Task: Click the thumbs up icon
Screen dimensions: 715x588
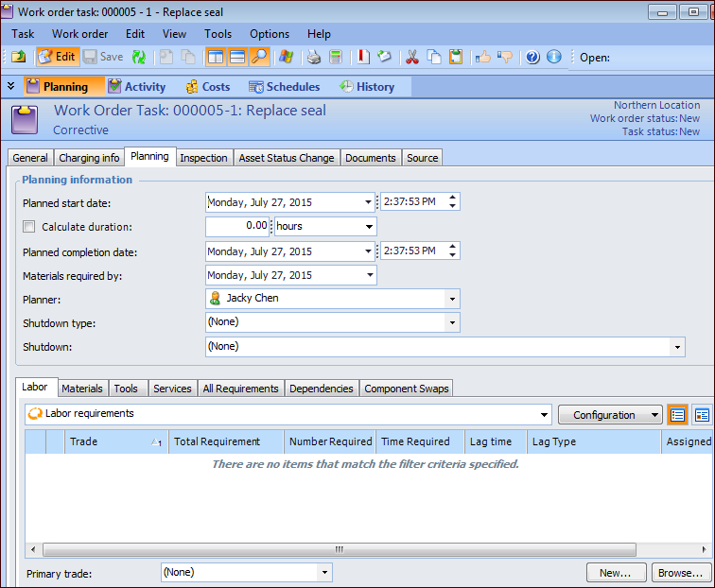Action: [483, 57]
